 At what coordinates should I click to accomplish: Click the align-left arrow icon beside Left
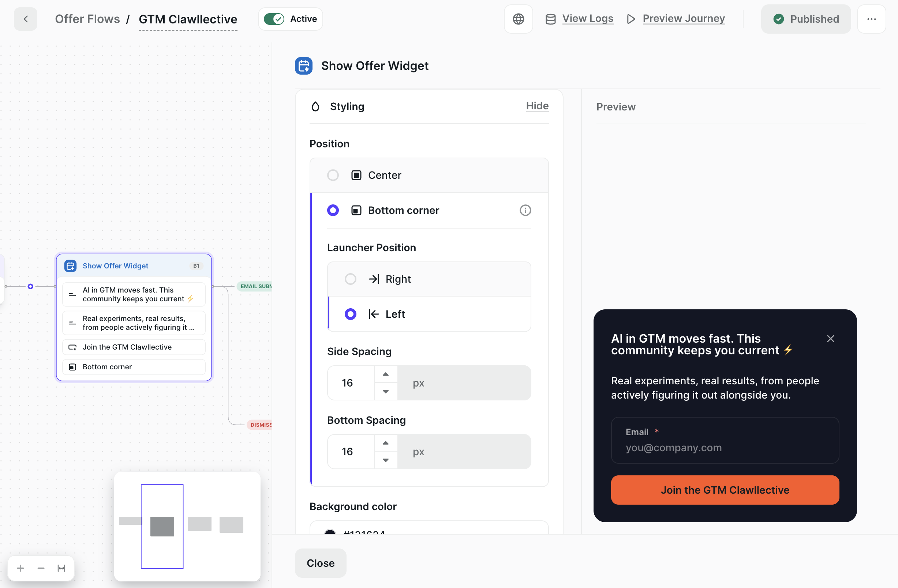point(374,314)
